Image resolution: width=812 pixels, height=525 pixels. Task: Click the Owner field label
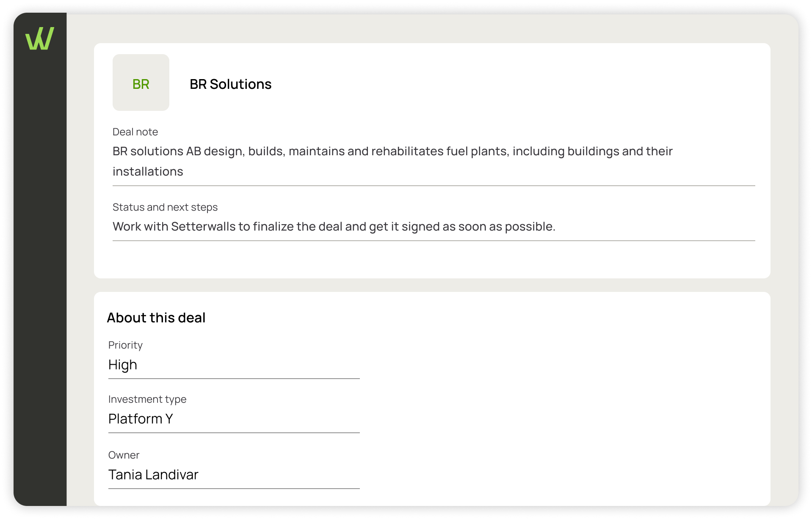[124, 455]
